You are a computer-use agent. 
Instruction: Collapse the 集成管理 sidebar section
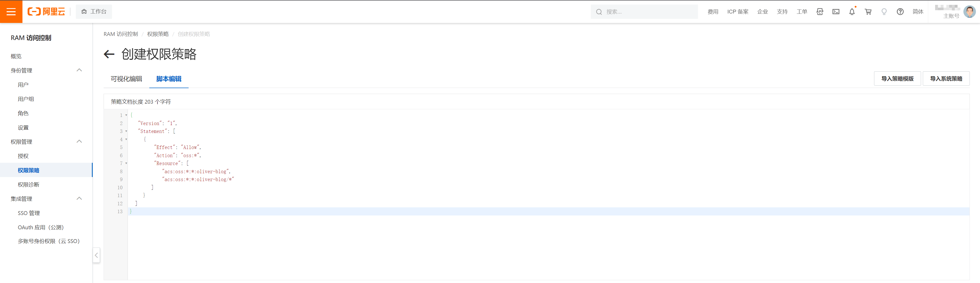[x=79, y=199]
